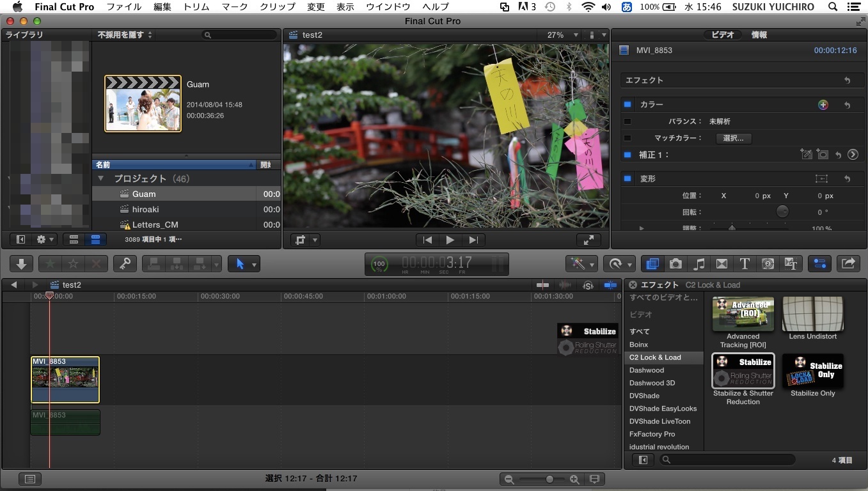Open the Timeline Index button

click(x=29, y=478)
